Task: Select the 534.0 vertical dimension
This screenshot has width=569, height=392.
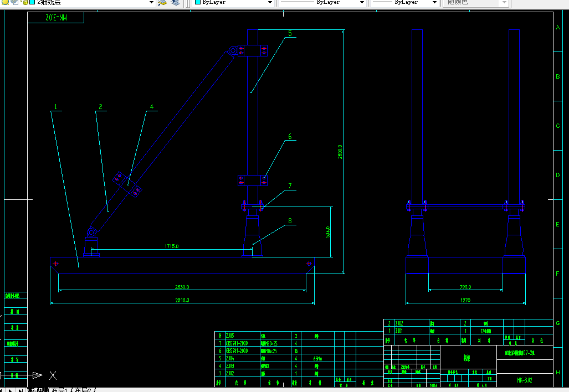Action: (327, 232)
